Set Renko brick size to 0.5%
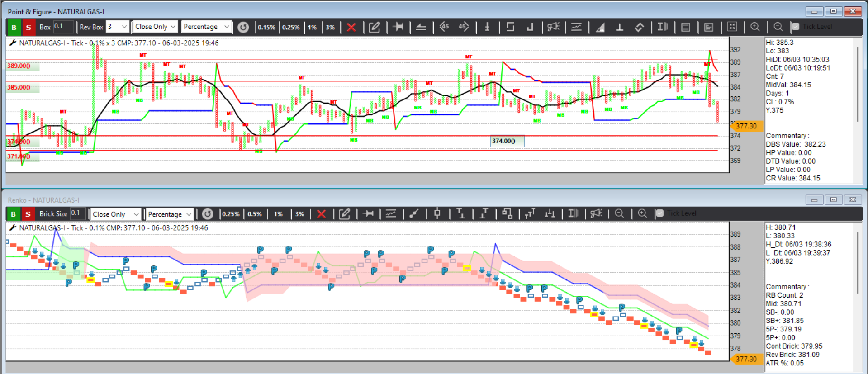 coord(255,214)
